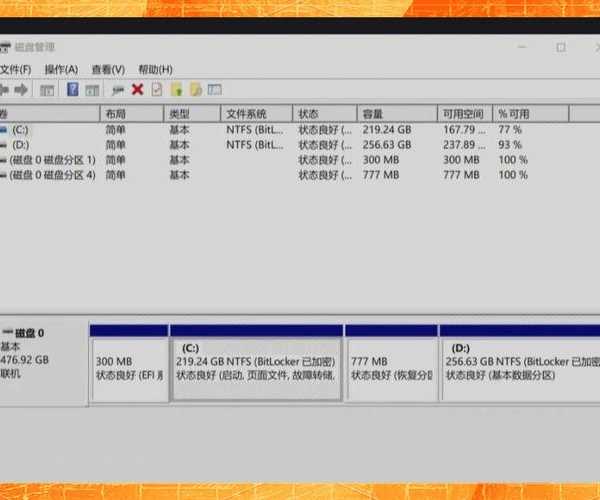Open the 帮助(H) menu
The height and width of the screenshot is (500, 600).
[x=155, y=69]
